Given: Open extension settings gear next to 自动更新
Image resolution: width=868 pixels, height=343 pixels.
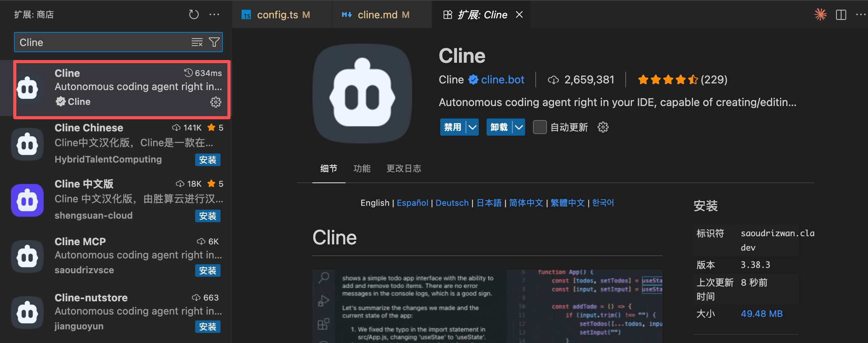Looking at the screenshot, I should tap(603, 127).
